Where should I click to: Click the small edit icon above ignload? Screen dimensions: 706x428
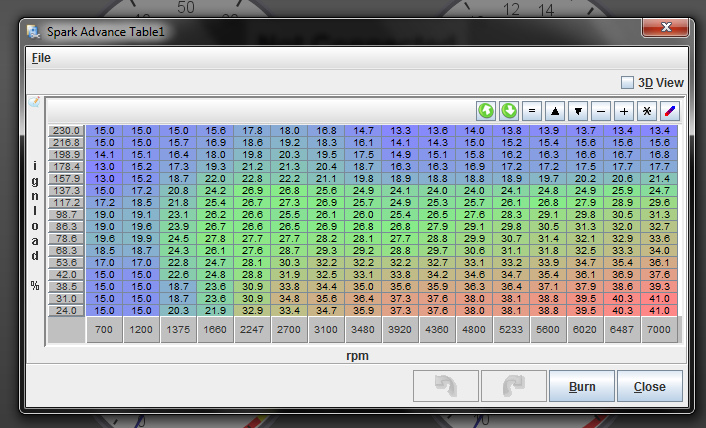tap(34, 102)
